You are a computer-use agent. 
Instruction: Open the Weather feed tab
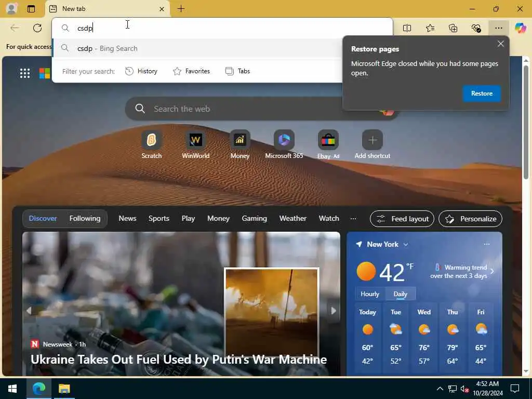[293, 219]
